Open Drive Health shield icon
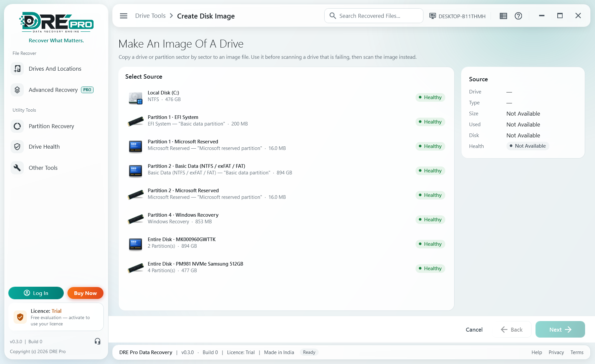The image size is (595, 364). point(17,147)
